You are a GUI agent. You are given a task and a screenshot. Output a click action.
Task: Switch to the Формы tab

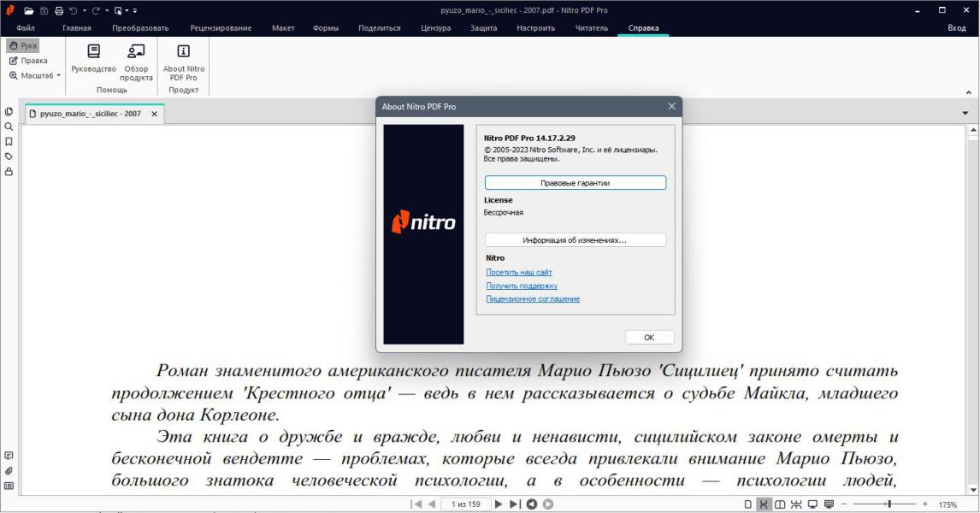[x=326, y=28]
